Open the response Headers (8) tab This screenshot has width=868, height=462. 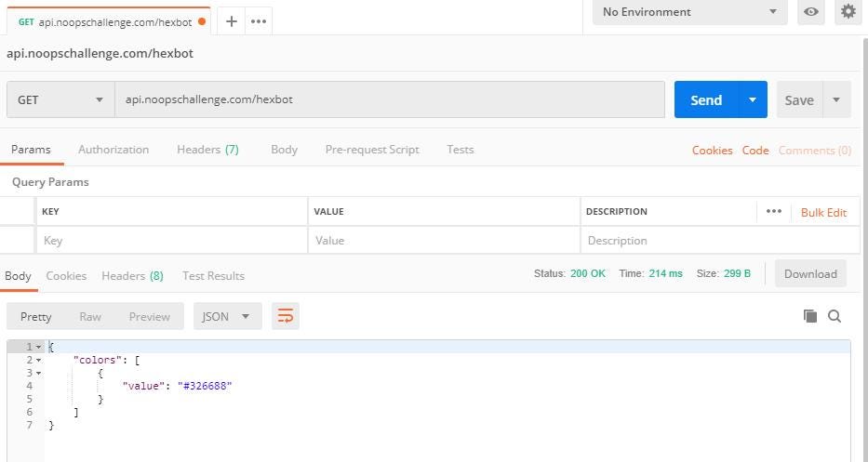tap(132, 276)
